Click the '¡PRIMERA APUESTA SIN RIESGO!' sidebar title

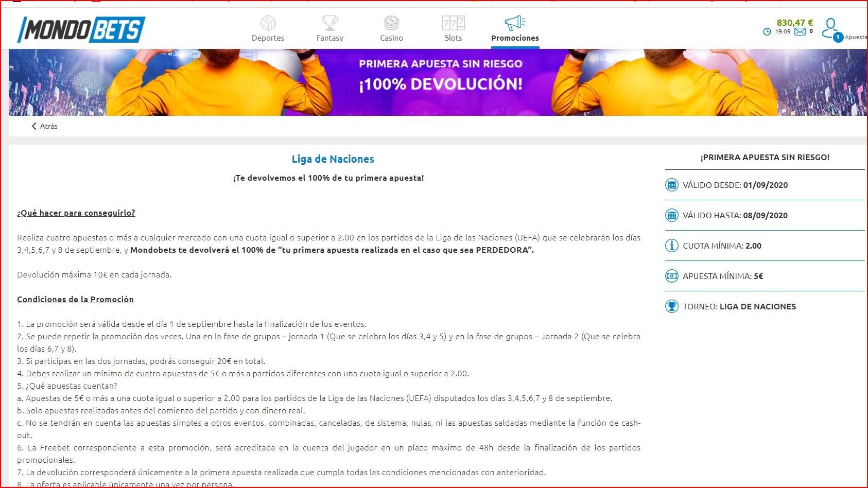click(x=765, y=158)
